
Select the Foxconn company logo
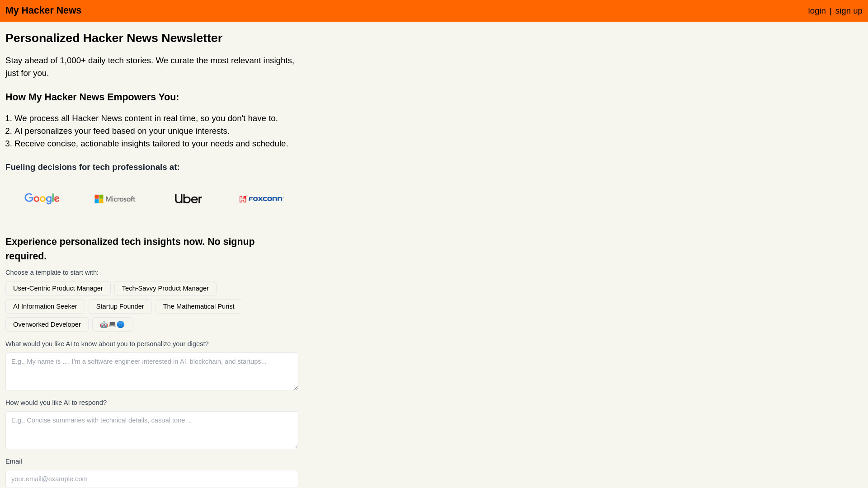click(x=261, y=198)
